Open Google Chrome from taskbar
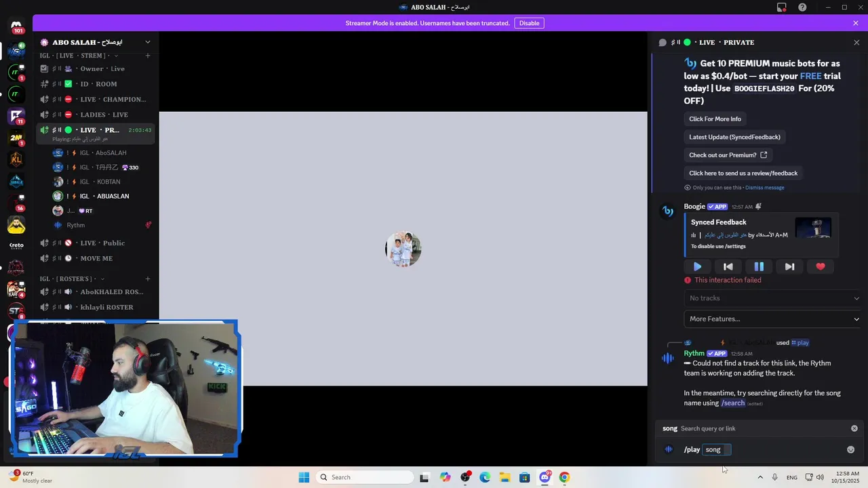 tap(564, 477)
